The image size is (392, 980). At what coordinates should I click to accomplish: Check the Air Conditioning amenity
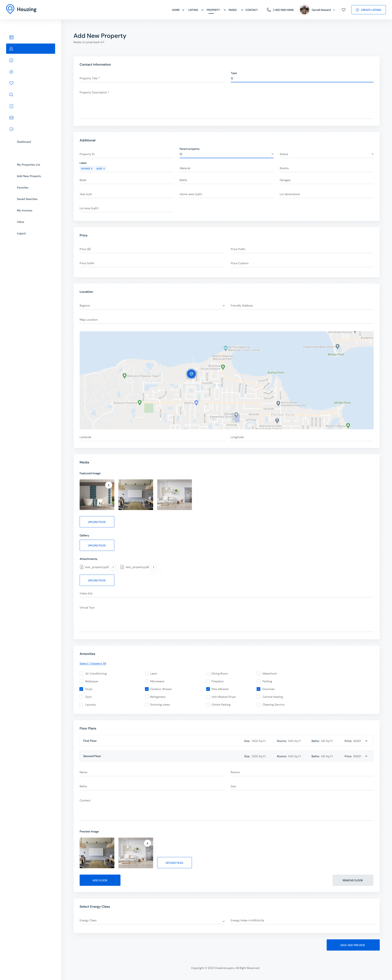pyautogui.click(x=81, y=673)
